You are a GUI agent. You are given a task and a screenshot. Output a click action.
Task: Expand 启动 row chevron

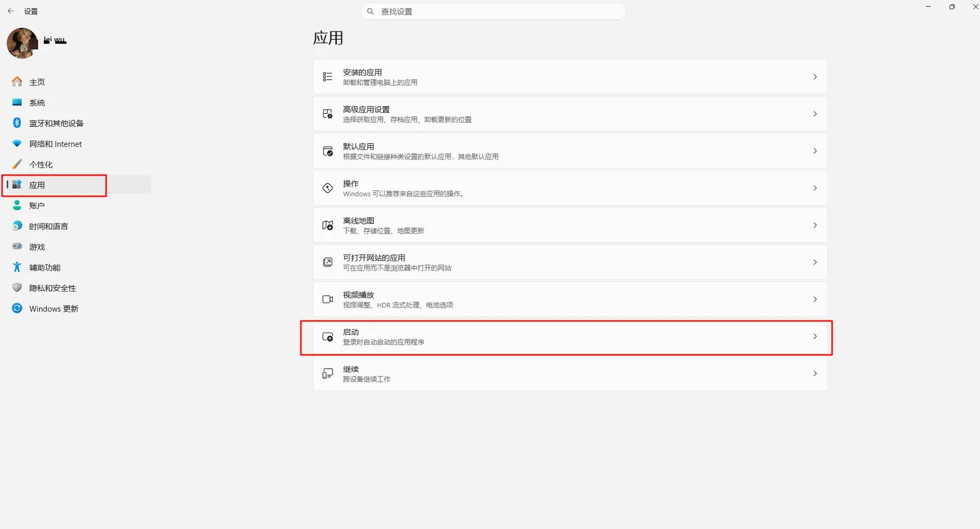pyautogui.click(x=815, y=336)
